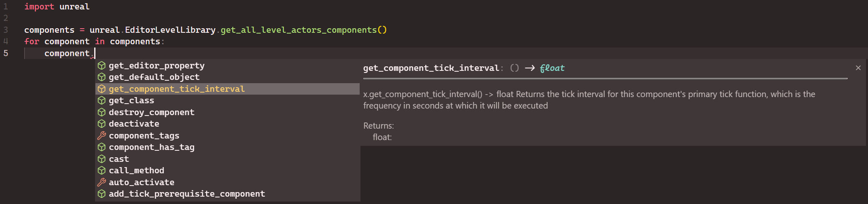Click the import keyword on line 1
This screenshot has height=204, width=868.
[39, 7]
